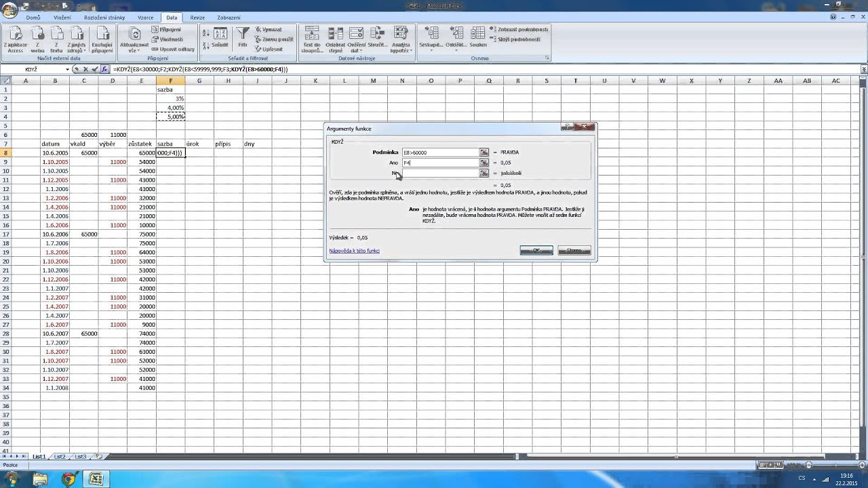
Task: Expand the formula bar
Action: [863, 69]
